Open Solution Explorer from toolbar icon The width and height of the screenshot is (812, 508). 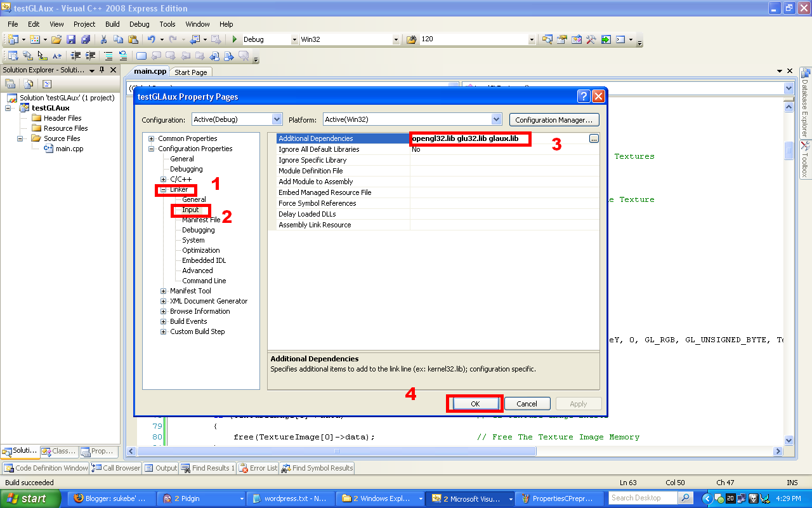(x=547, y=39)
